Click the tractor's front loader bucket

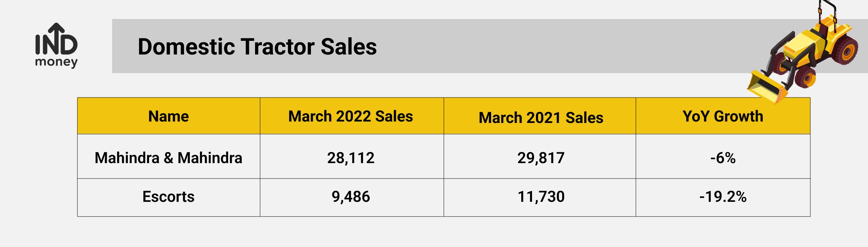767,87
